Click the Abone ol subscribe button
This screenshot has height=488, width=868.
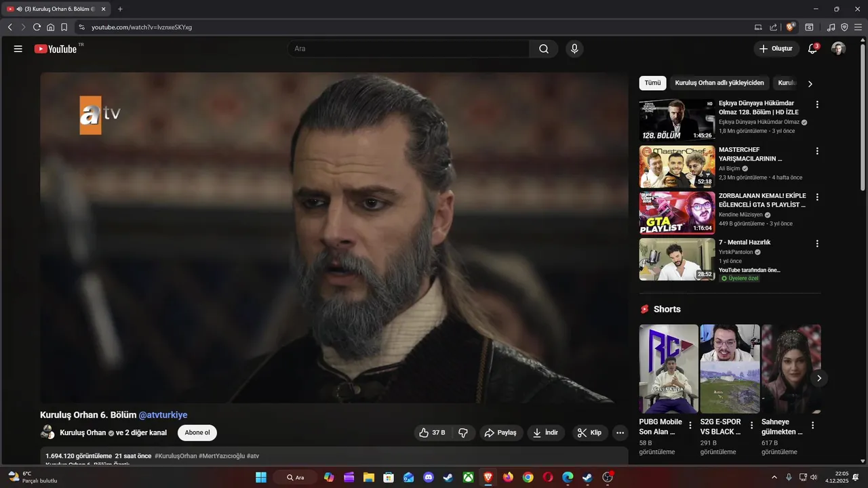tap(197, 432)
